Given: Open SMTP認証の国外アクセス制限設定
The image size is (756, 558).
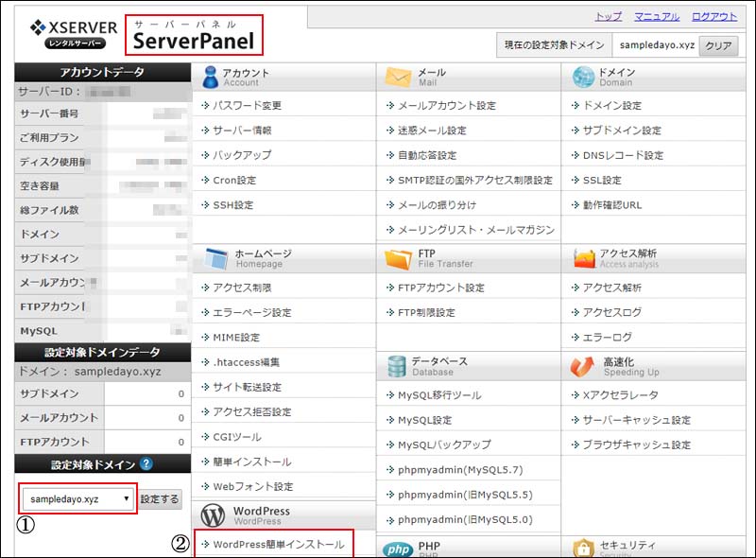Looking at the screenshot, I should pos(475,180).
